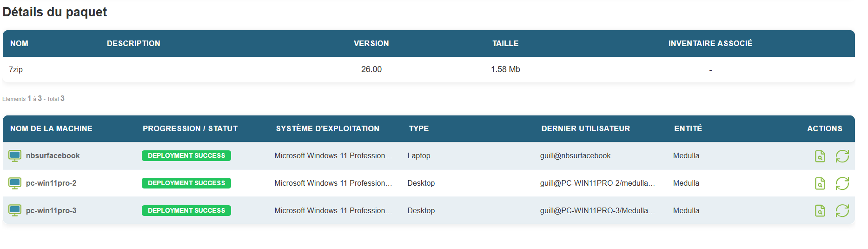
Task: Click the refresh icon for pc-win11pro-2
Action: pyautogui.click(x=842, y=183)
